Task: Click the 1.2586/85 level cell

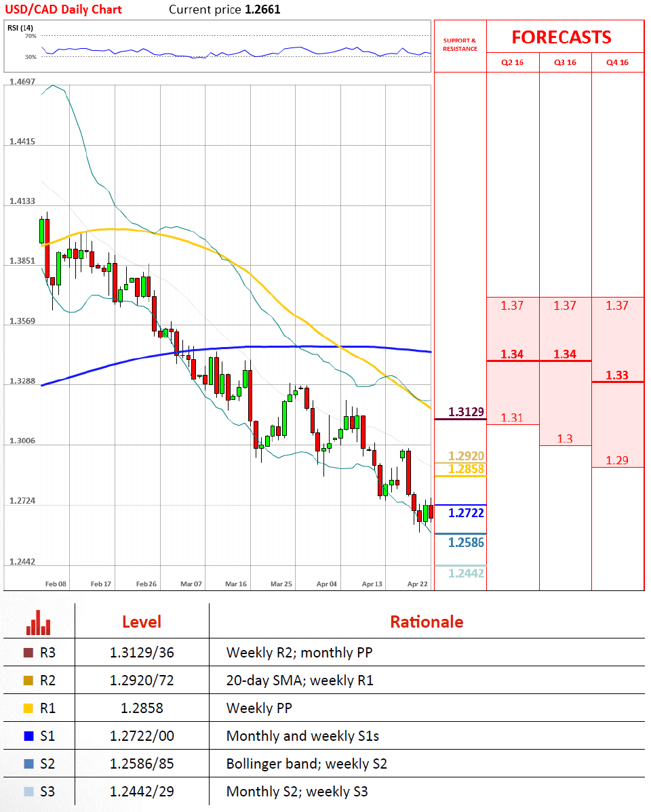Action: coord(142,764)
